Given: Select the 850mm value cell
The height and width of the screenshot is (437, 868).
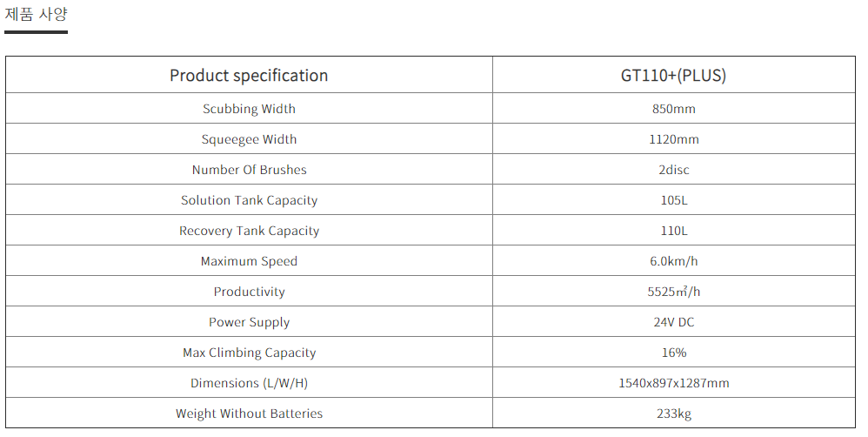Looking at the screenshot, I should point(673,109).
